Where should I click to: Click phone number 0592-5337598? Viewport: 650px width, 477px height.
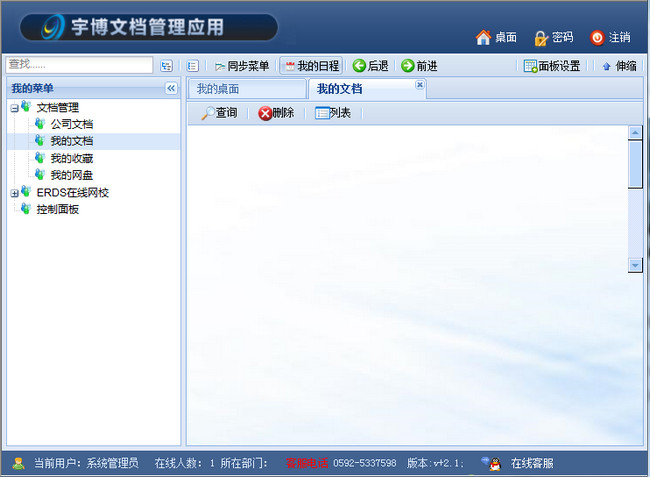(365, 463)
